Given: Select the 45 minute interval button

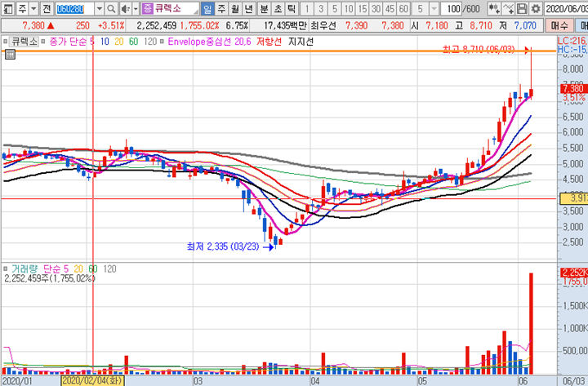Looking at the screenshot, I should click(390, 8).
